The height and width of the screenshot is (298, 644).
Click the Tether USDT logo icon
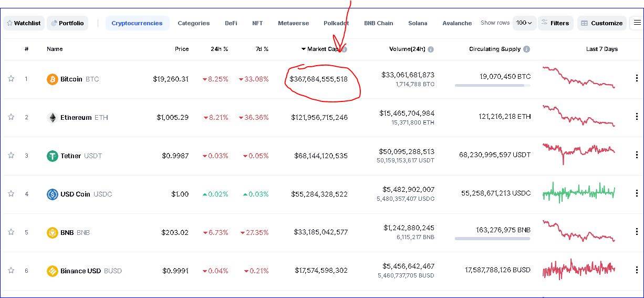click(53, 156)
